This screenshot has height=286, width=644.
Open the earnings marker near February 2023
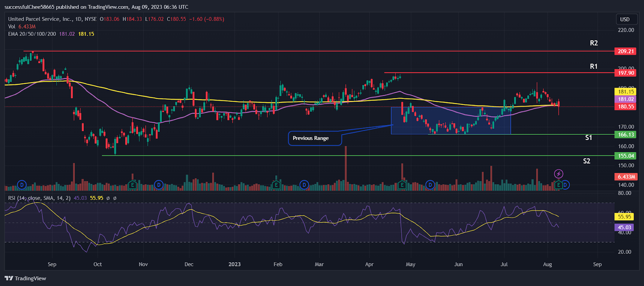click(276, 185)
